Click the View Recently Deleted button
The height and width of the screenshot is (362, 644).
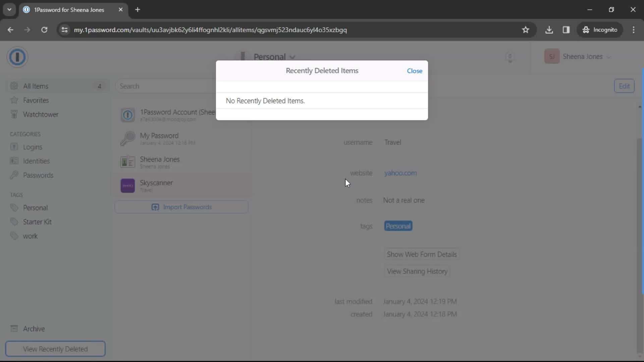[55, 349]
